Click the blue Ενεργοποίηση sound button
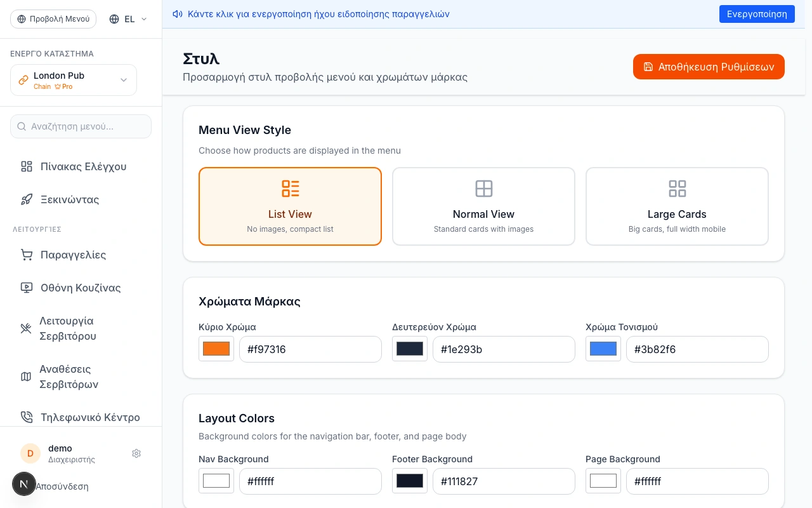 pyautogui.click(x=757, y=14)
